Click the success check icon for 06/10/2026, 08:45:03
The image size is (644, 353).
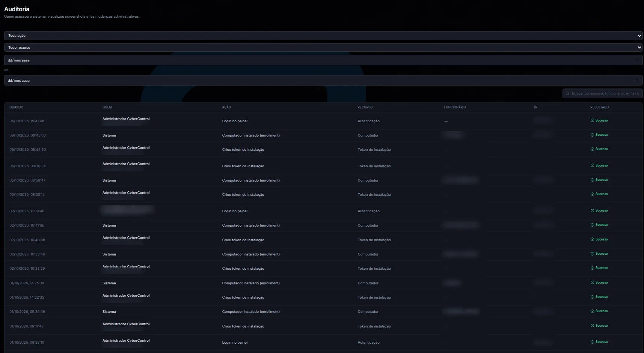pyautogui.click(x=592, y=135)
